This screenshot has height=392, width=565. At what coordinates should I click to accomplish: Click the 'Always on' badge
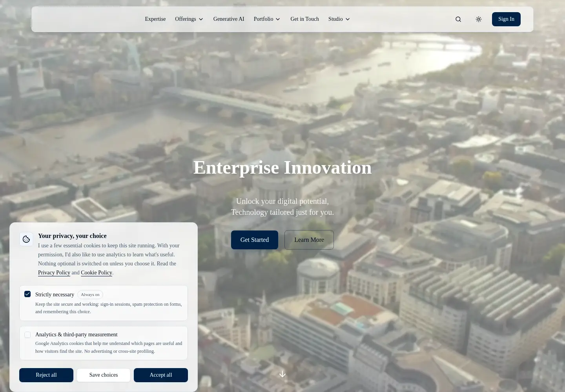tap(90, 295)
